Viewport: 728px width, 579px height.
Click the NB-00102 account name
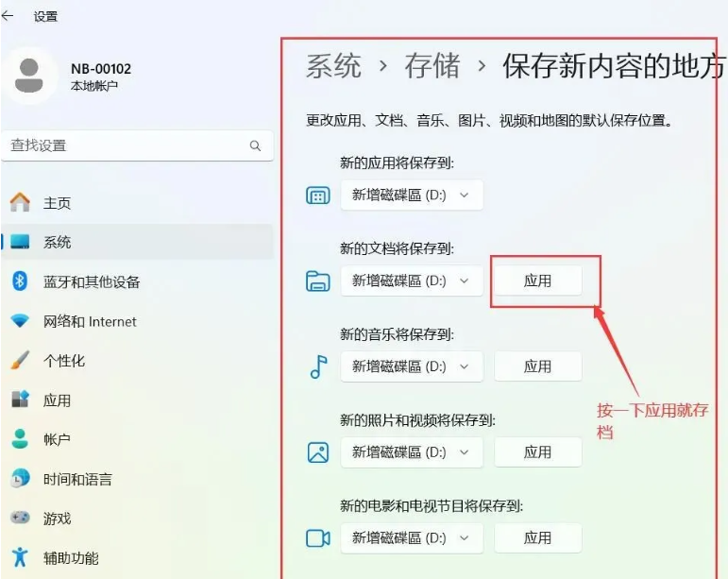pos(101,69)
